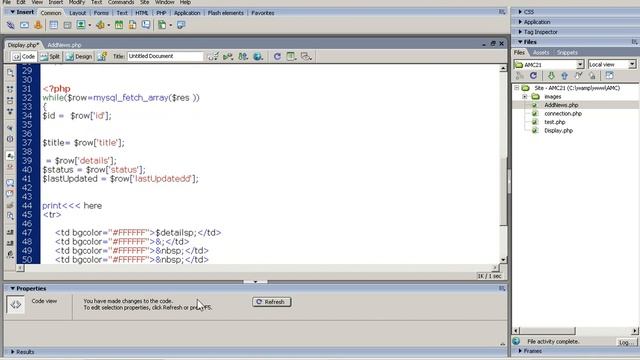
Task: Connect to remote host icon in Files panel
Action: tap(520, 76)
